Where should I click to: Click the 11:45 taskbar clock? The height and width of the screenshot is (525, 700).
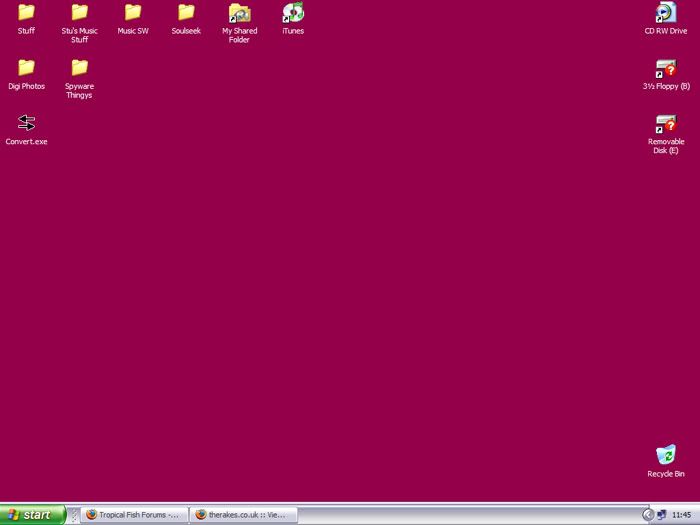coord(681,515)
